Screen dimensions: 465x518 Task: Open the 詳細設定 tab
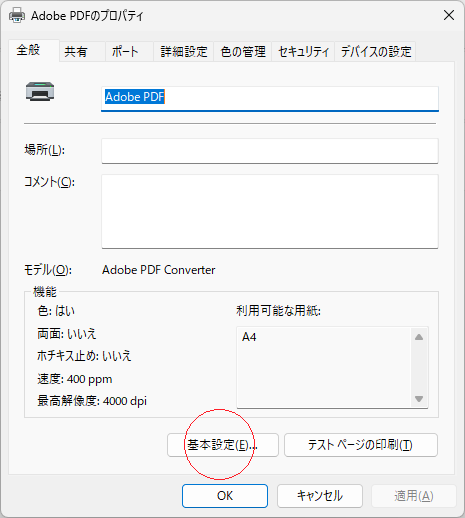coord(184,52)
